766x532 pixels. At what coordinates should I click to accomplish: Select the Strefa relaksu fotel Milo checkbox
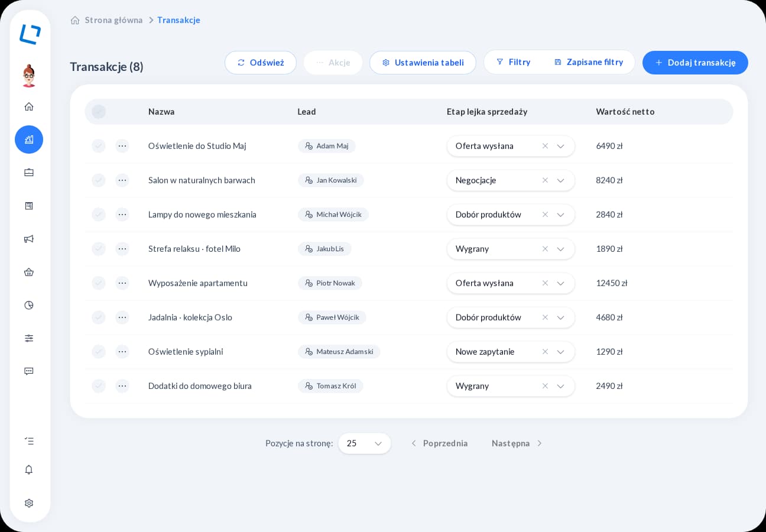tap(99, 249)
